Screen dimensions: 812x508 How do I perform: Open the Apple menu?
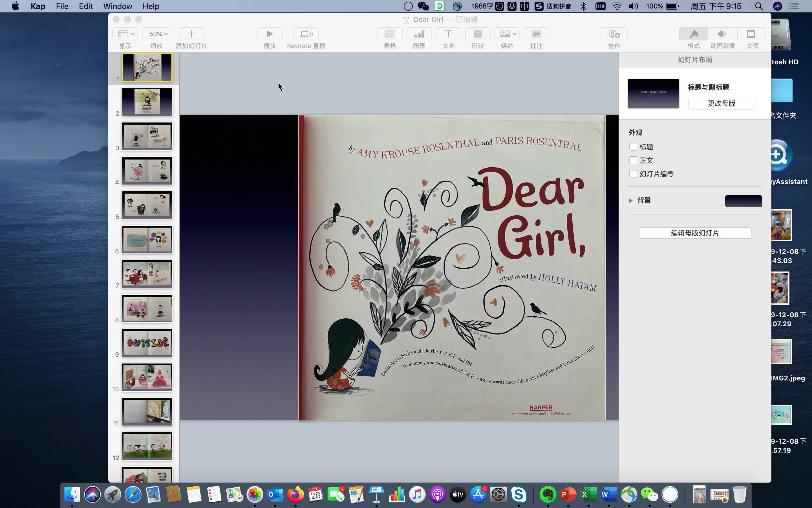point(15,6)
